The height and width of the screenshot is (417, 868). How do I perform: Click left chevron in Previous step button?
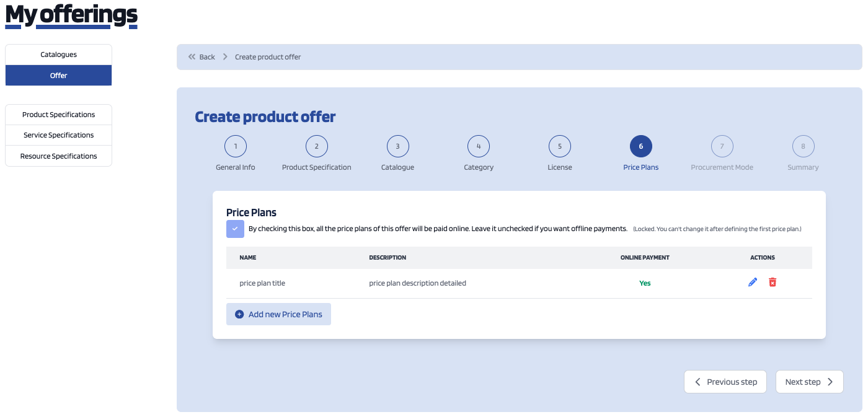(x=698, y=382)
